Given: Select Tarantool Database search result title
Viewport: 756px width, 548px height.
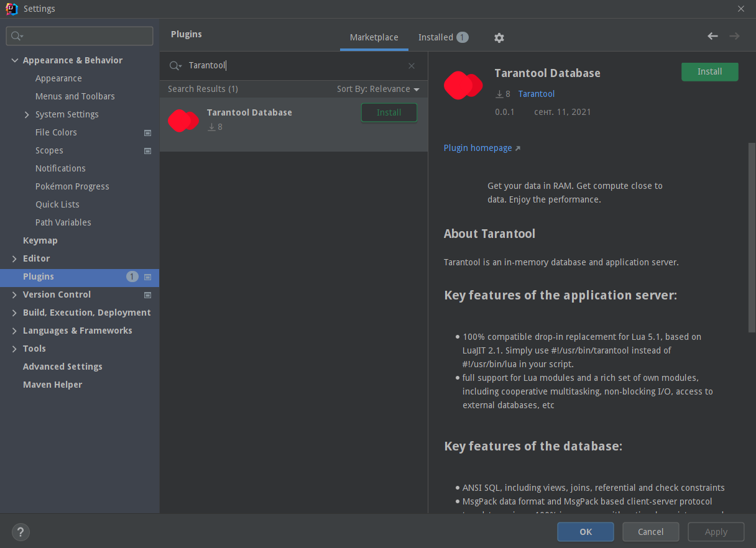Looking at the screenshot, I should (x=249, y=112).
